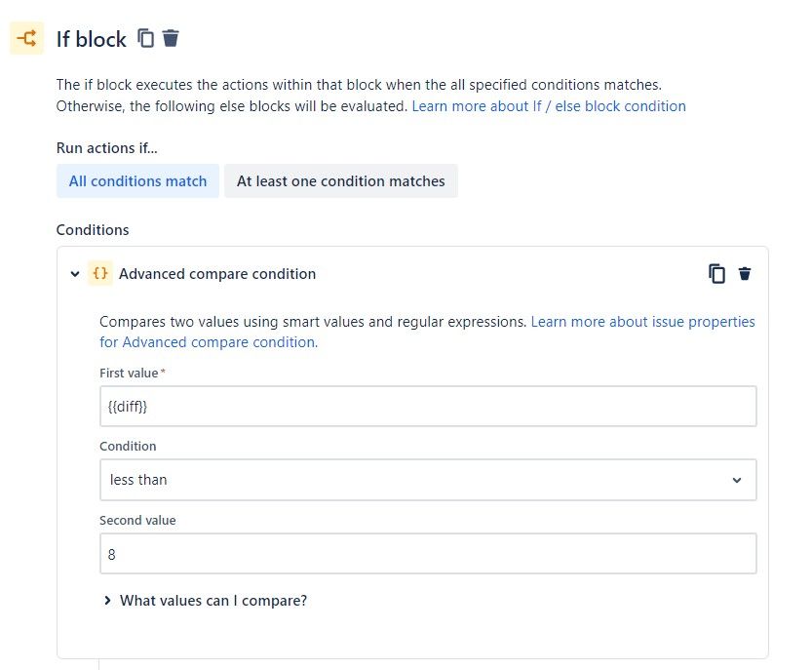Click the for Advanced compare condition link text

[209, 342]
